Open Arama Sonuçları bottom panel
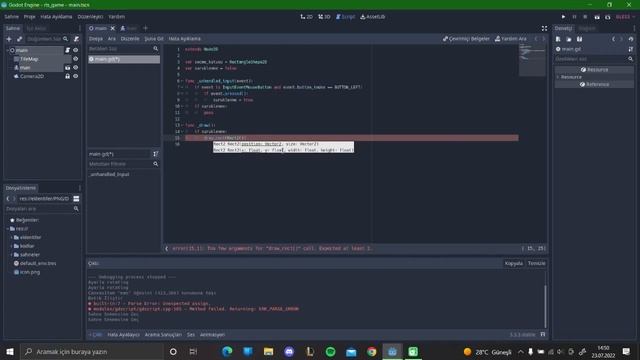This screenshot has height=360, width=640. [x=163, y=335]
